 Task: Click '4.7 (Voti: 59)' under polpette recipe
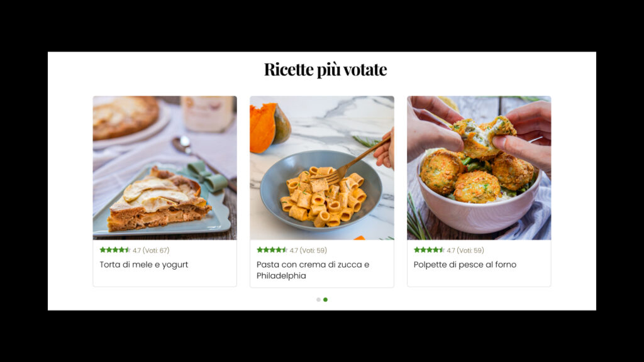pos(465,250)
